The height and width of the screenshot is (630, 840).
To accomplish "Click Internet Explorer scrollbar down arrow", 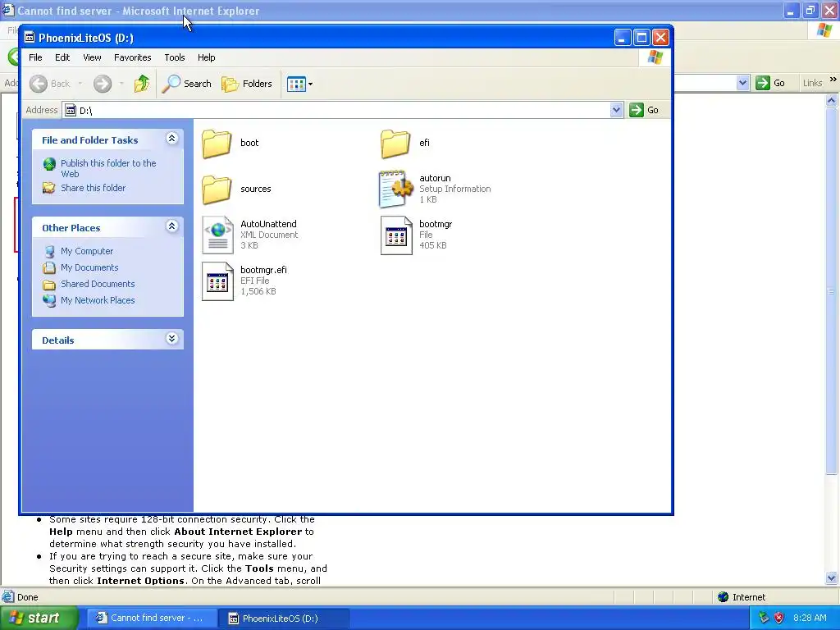I will [x=832, y=578].
